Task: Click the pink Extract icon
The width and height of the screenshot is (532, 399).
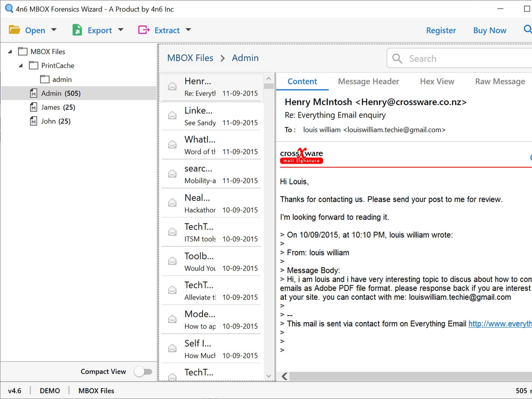Action: [144, 30]
